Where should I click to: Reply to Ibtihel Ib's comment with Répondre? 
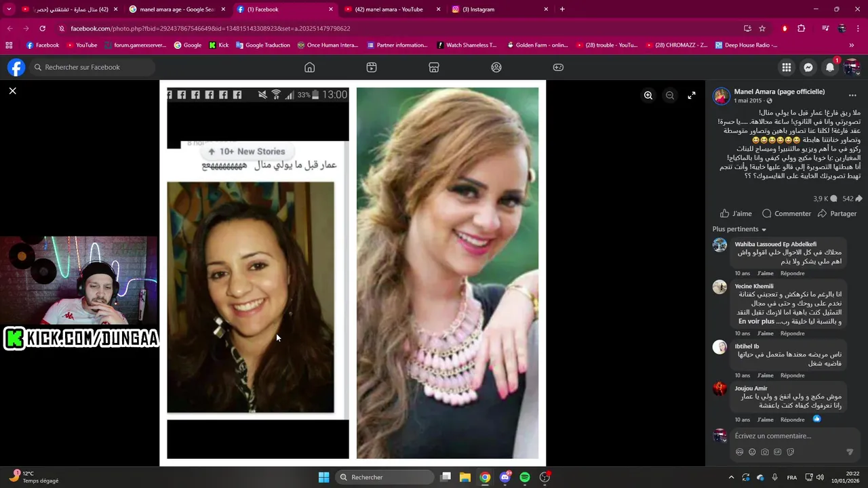click(792, 375)
